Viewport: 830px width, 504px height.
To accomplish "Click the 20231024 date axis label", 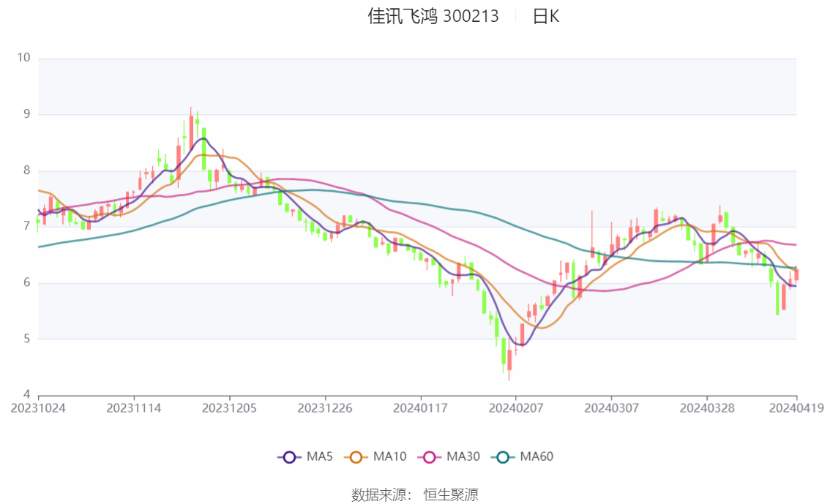I will click(38, 408).
